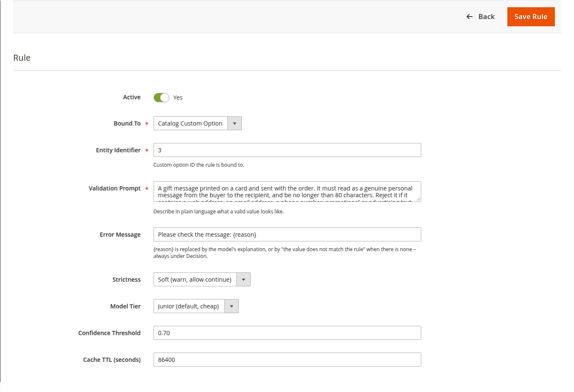Click the "Yes" text beside the Active toggle

click(x=178, y=98)
